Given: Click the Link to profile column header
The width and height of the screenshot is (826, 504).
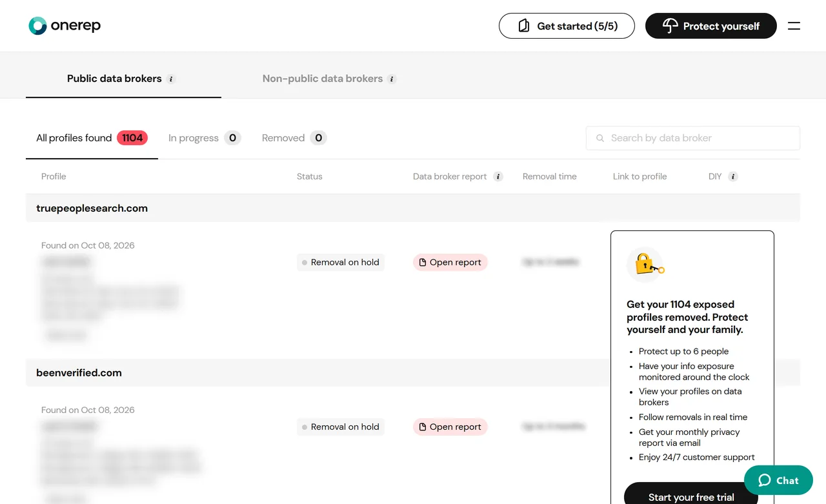Looking at the screenshot, I should click(640, 176).
